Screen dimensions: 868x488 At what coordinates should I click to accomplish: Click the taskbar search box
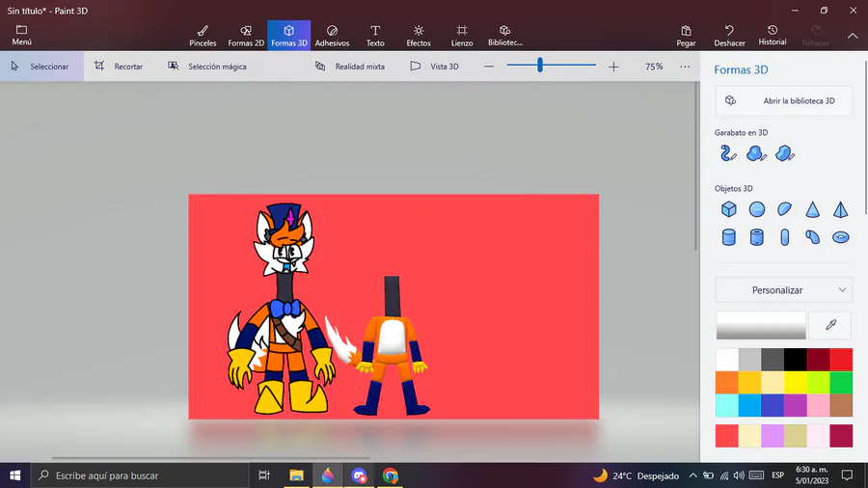139,475
